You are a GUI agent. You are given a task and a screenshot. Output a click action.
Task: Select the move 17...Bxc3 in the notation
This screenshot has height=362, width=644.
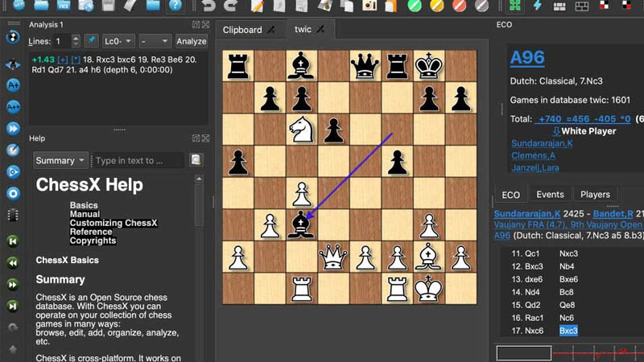[x=568, y=331]
